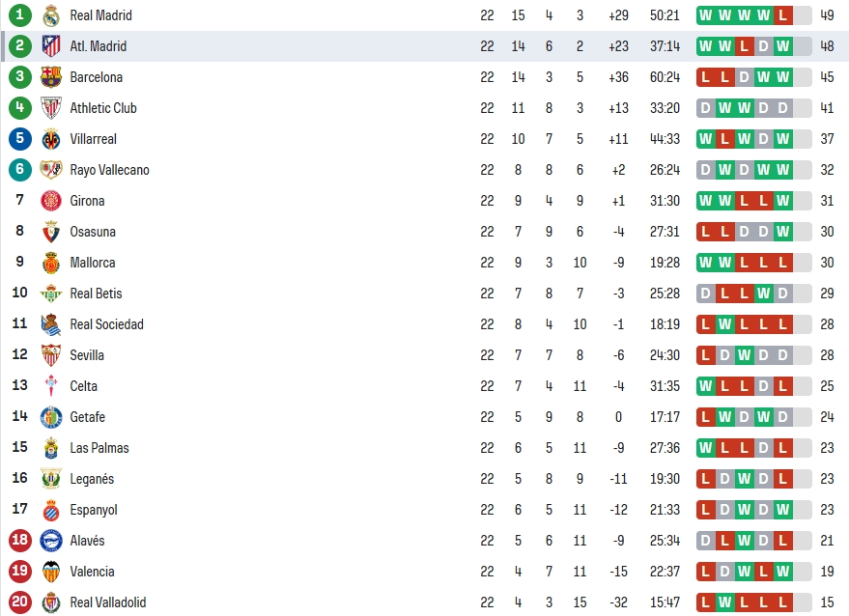Click Barcelona's first red L form badge
The width and height of the screenshot is (849, 616).
pyautogui.click(x=705, y=77)
